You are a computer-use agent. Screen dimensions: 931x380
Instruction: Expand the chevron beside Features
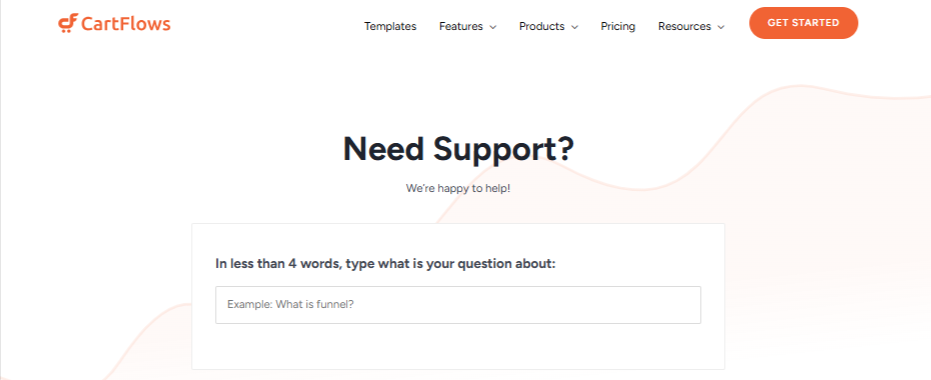(x=493, y=27)
